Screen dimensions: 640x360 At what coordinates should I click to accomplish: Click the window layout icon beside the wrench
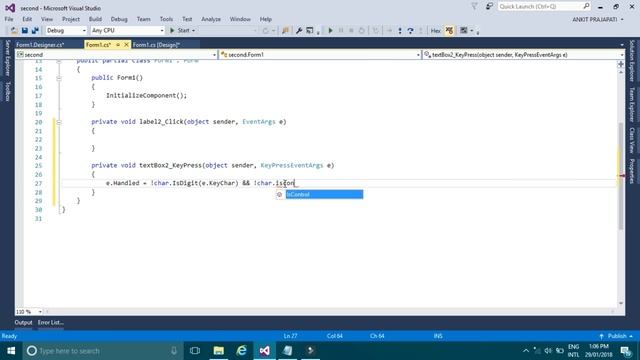tap(310, 31)
